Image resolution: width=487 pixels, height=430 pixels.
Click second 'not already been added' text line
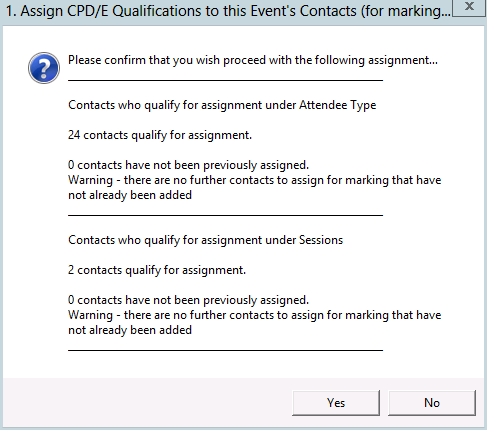click(x=130, y=330)
